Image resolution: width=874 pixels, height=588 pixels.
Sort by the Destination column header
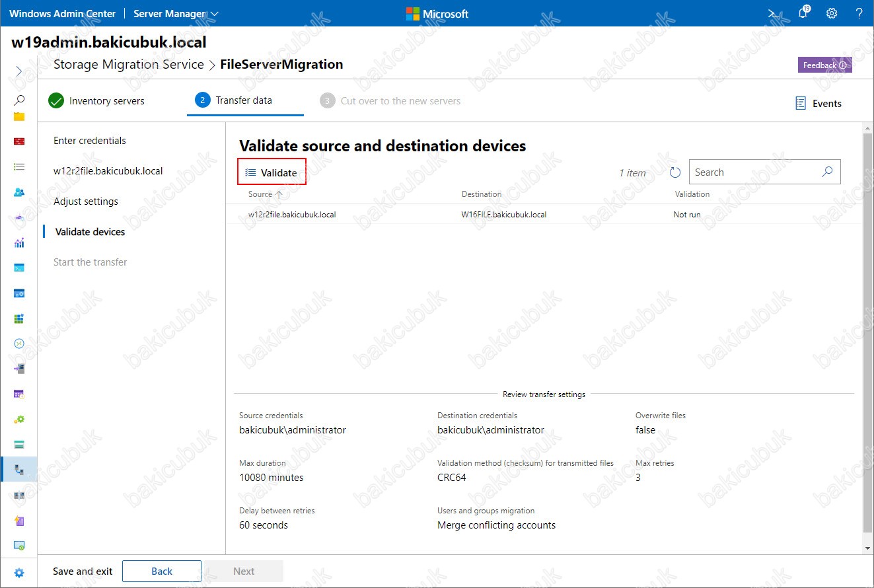pyautogui.click(x=482, y=194)
